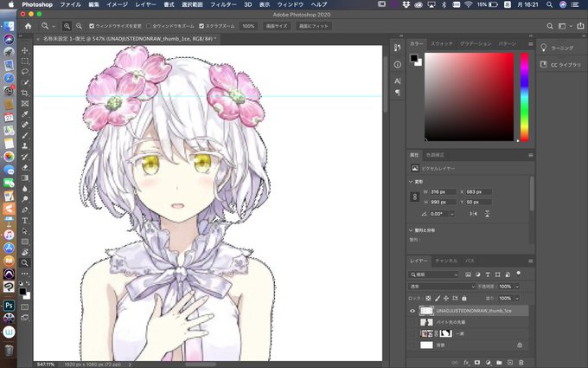
Task: Flip vertically in Properties panel
Action: click(487, 214)
